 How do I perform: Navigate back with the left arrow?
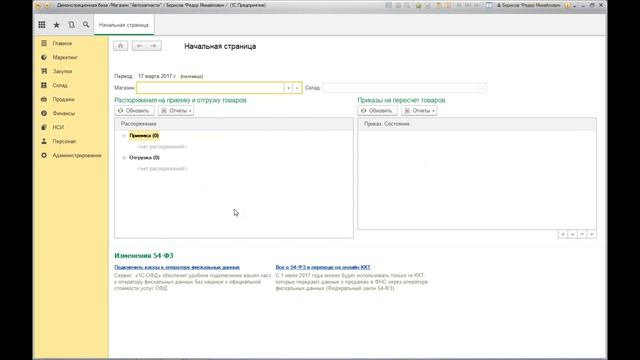tap(139, 46)
